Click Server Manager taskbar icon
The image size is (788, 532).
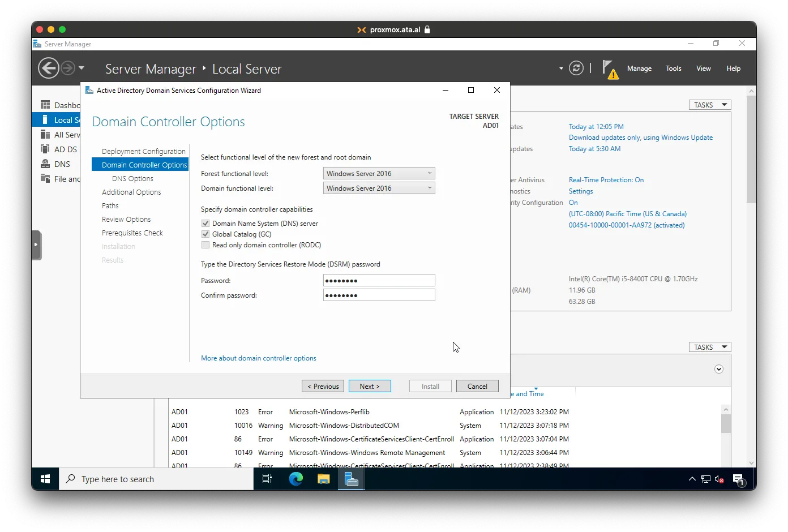pos(352,479)
